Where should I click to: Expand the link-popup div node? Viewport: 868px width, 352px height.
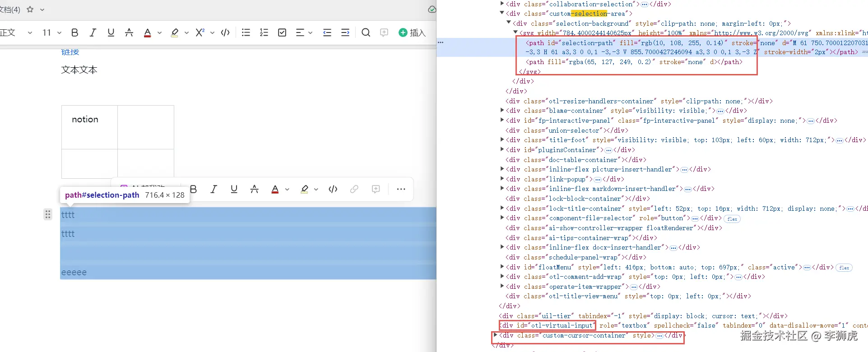coord(502,179)
